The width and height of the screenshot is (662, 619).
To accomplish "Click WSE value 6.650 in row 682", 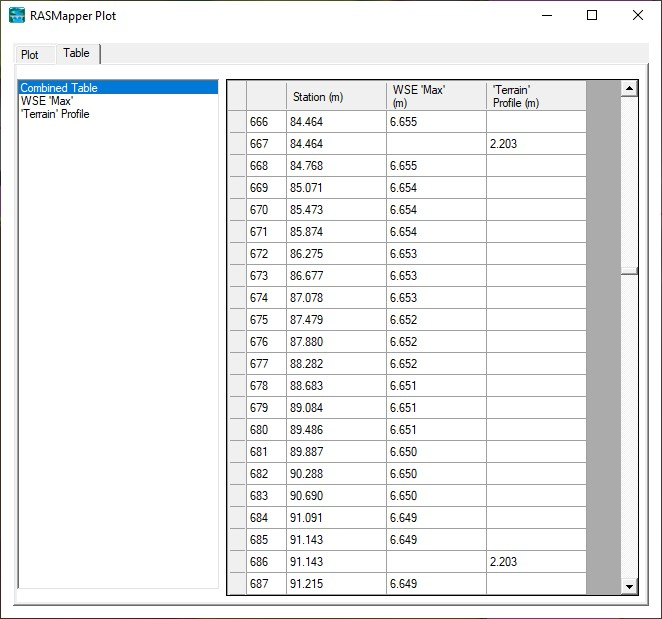I will 436,474.
